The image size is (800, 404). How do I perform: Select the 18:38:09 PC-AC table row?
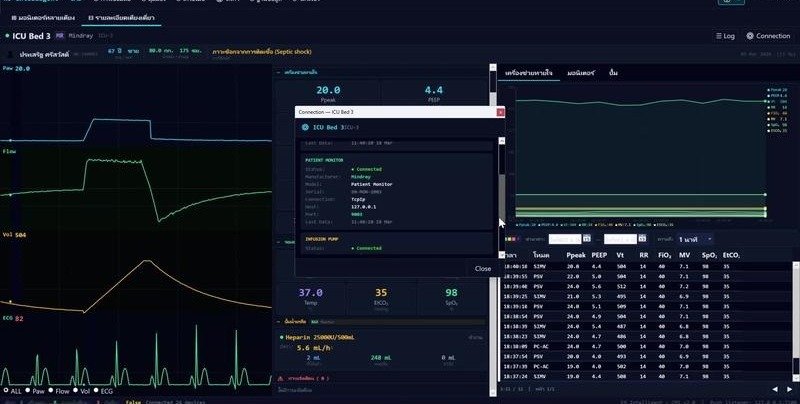[x=646, y=346]
